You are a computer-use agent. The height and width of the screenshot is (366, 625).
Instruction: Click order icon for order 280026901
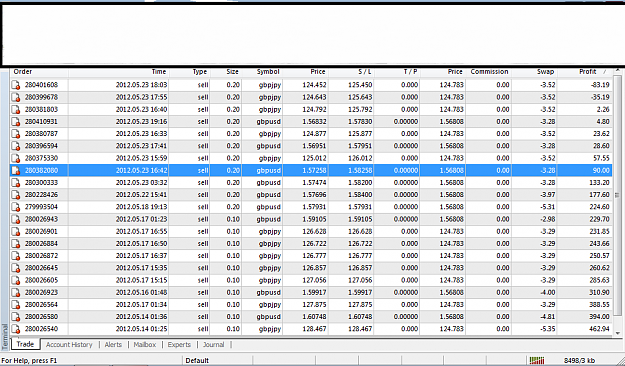coord(16,231)
